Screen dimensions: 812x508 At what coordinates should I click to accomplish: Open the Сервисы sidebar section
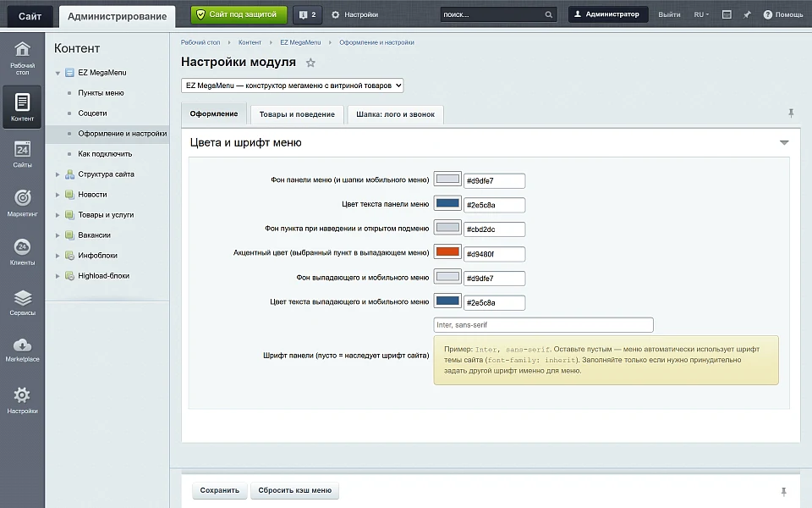[x=22, y=302]
